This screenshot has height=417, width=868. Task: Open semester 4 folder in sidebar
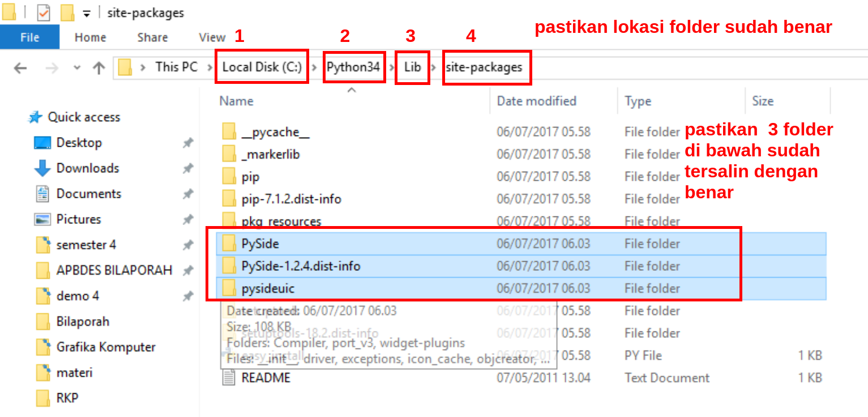(x=86, y=245)
